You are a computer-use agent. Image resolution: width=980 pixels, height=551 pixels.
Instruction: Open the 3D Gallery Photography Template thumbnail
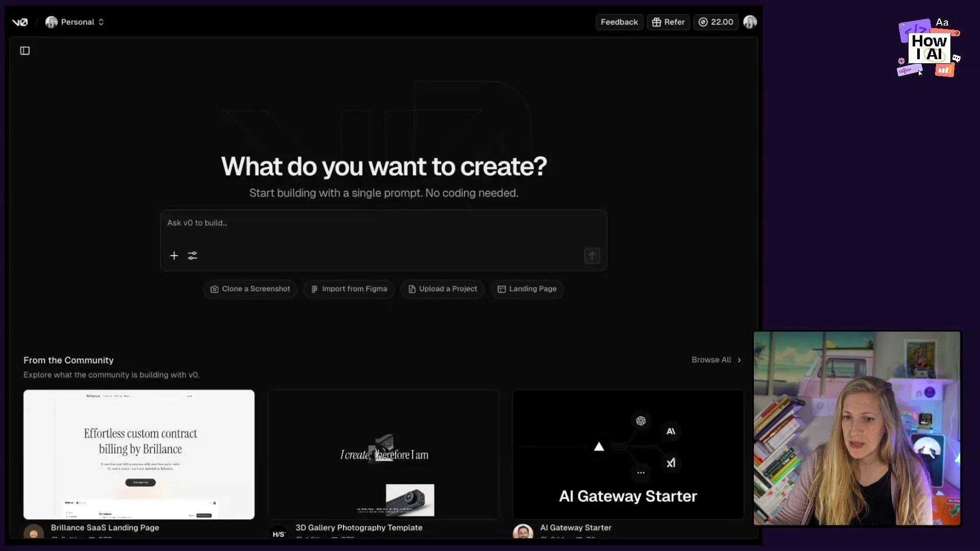[x=383, y=455]
